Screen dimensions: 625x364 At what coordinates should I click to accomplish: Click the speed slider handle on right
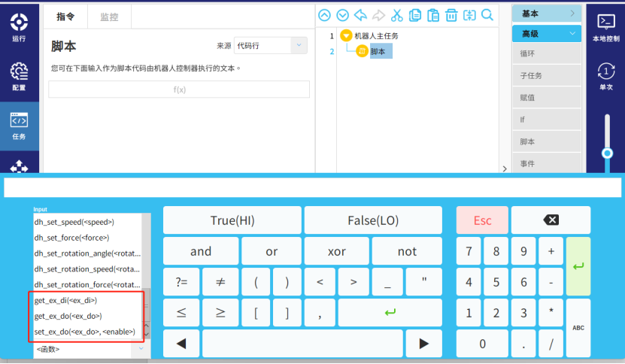(607, 152)
